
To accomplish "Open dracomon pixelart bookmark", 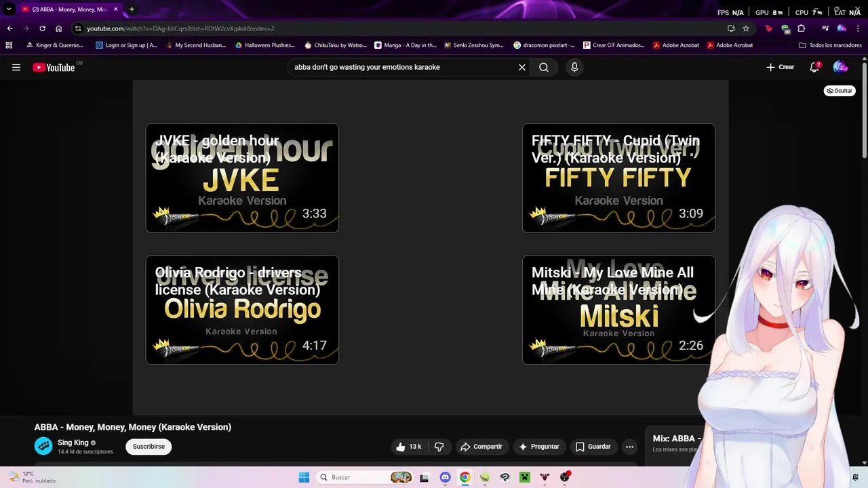I will [x=545, y=45].
